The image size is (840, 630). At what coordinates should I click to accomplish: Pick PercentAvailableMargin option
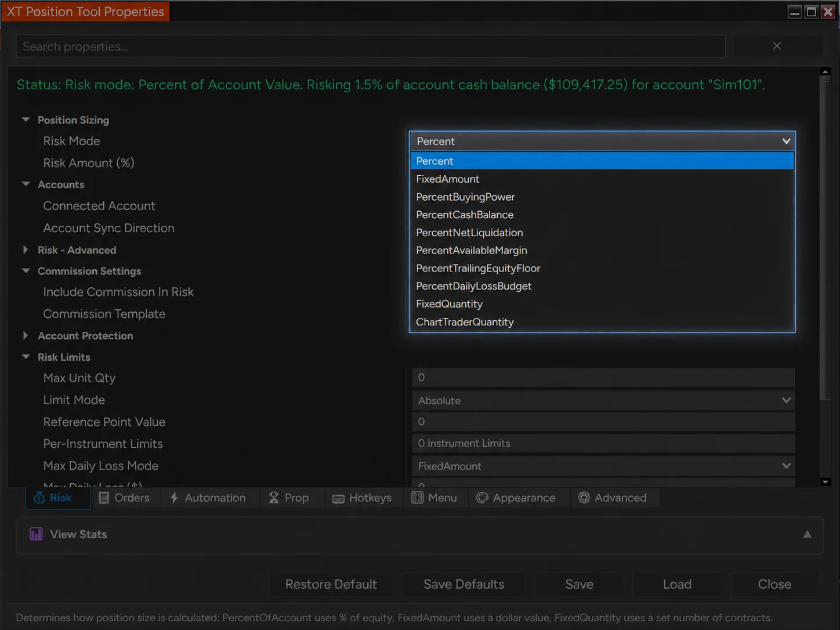[x=602, y=250]
